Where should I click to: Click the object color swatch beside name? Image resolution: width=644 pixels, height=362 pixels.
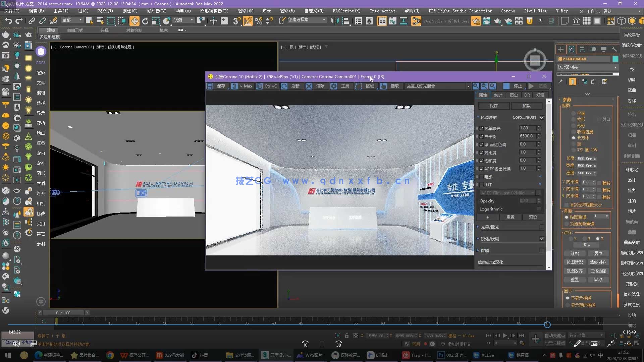[x=615, y=59]
